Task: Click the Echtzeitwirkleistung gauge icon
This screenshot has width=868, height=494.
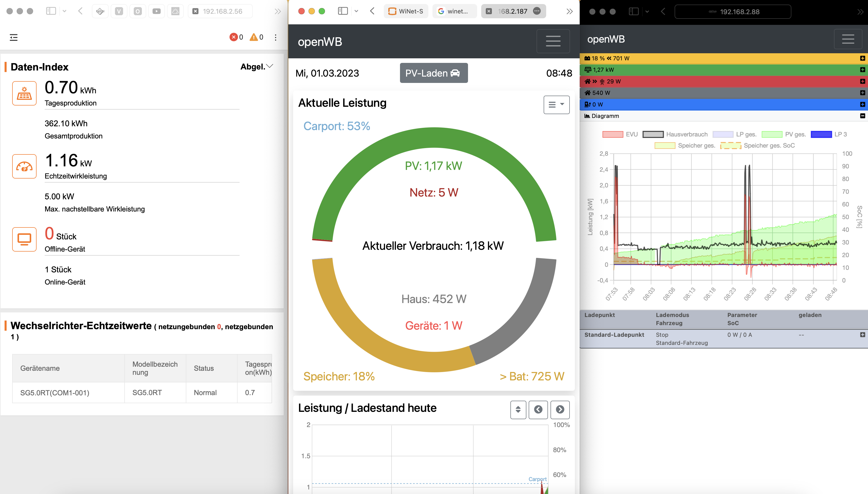Action: (24, 166)
